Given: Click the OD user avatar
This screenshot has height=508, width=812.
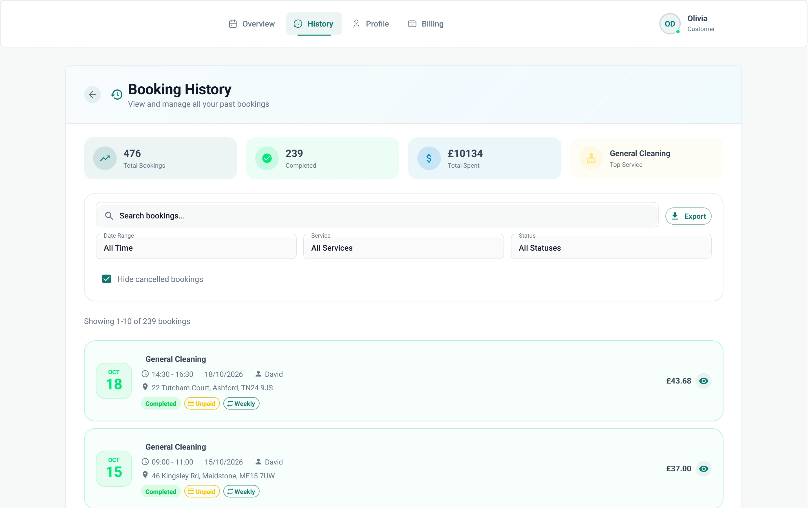Looking at the screenshot, I should [x=670, y=24].
